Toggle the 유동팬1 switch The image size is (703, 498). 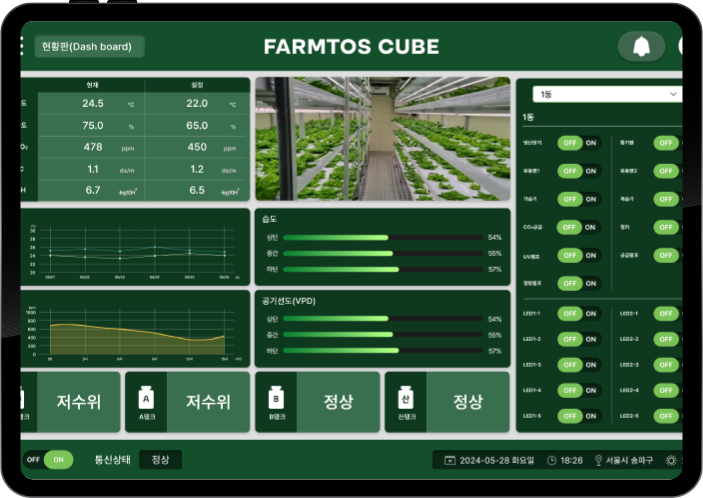(579, 171)
